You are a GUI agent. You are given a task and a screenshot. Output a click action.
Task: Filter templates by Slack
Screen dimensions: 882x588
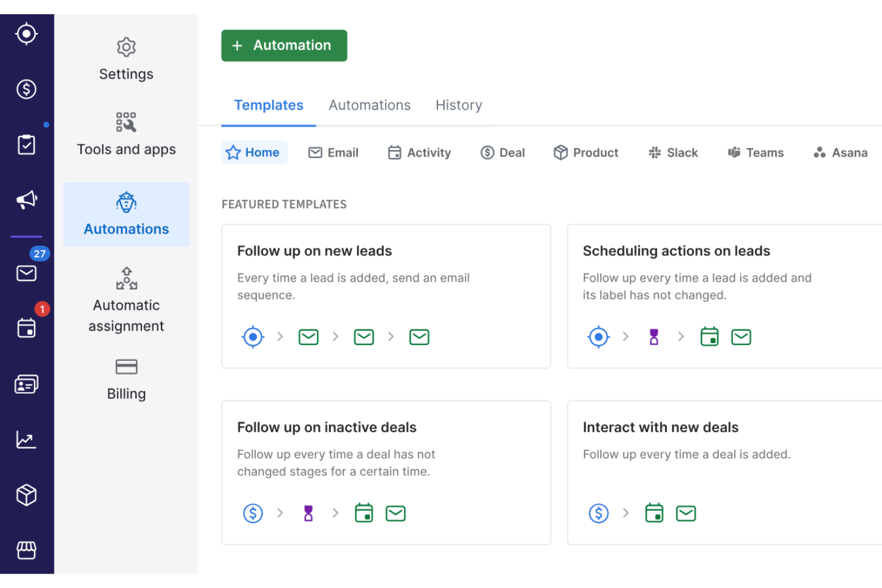pyautogui.click(x=673, y=153)
